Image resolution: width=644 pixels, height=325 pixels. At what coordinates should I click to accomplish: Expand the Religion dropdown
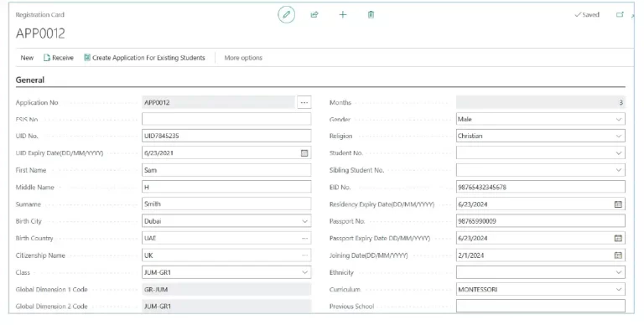click(619, 137)
